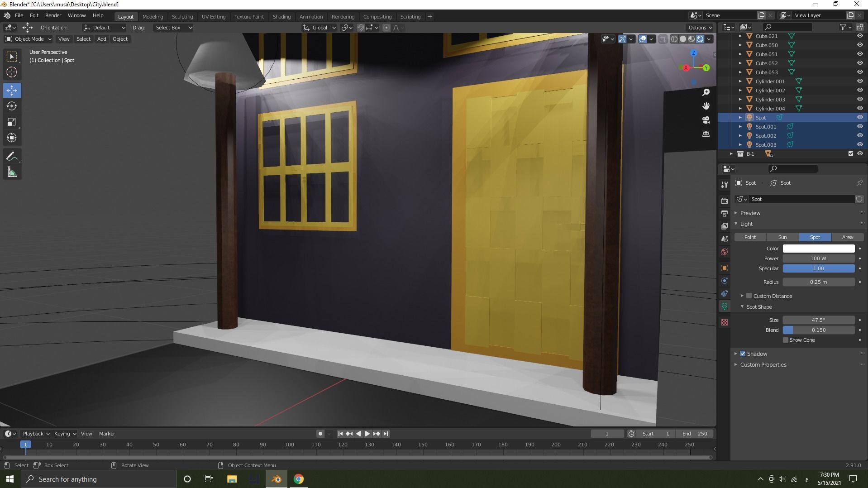
Task: Open Object Properties tab
Action: (x=725, y=268)
